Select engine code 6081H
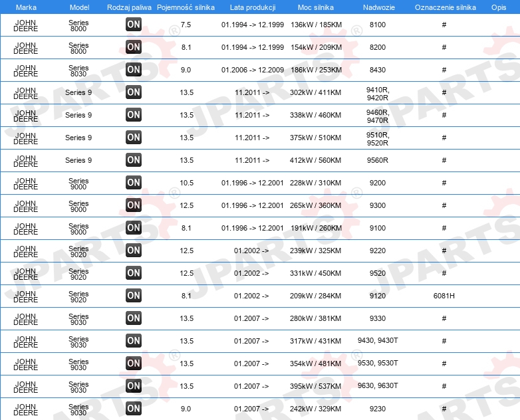Image resolution: width=520 pixels, height=420 pixels. click(444, 296)
